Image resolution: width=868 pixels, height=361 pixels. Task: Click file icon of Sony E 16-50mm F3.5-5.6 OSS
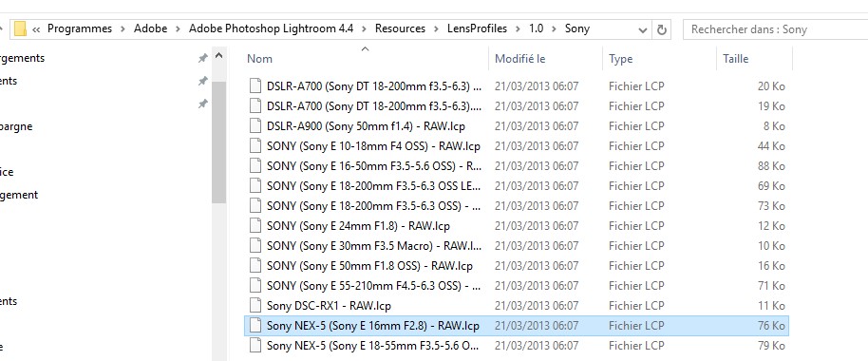(x=255, y=165)
